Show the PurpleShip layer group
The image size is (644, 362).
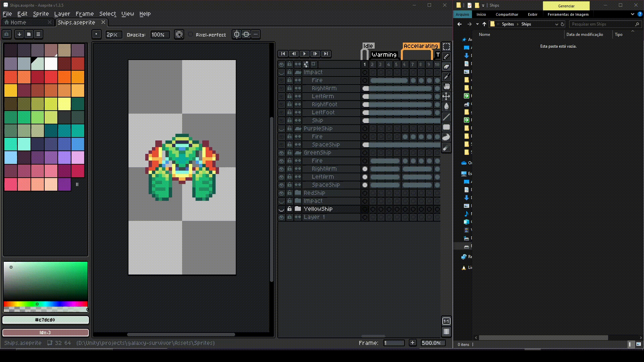point(282,129)
